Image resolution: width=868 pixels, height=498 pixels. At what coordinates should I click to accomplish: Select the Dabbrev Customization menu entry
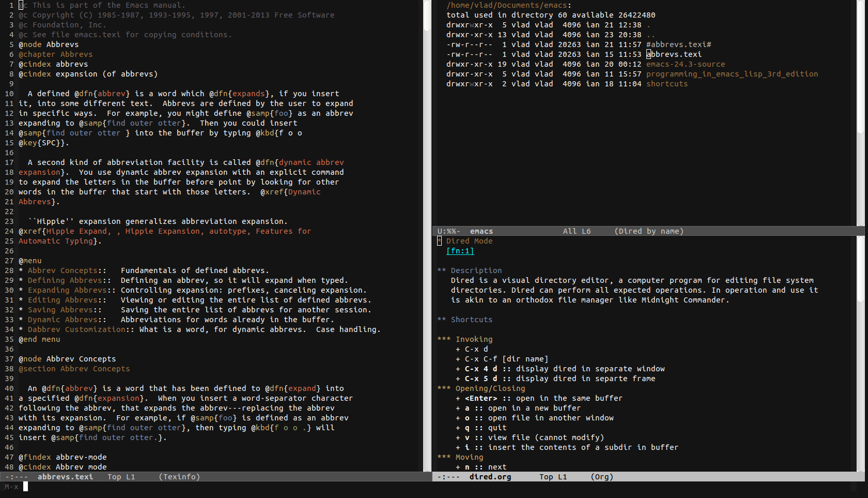pos(76,329)
